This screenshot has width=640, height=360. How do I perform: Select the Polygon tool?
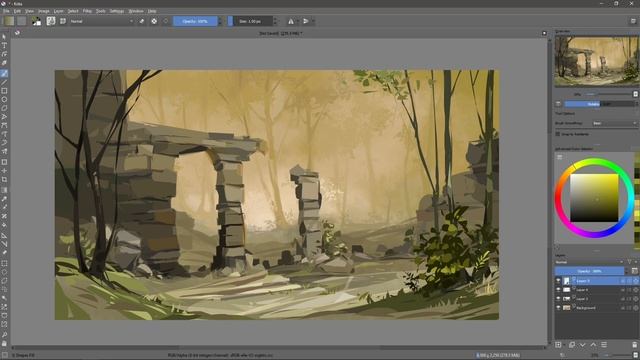click(4, 108)
